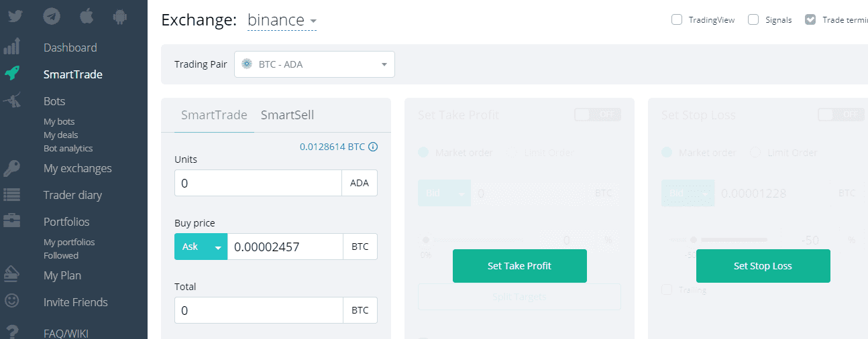Uncheck the Trade terminal checkbox
Screen dimensions: 868x339
(810, 20)
